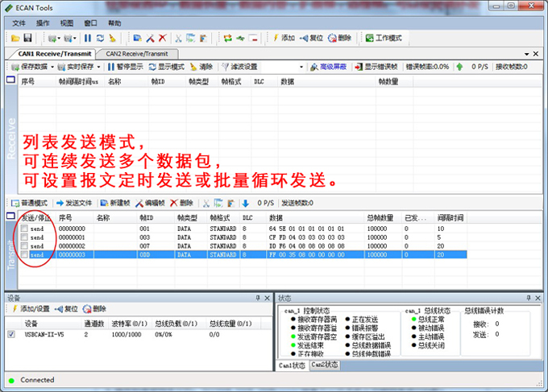Click the open folder icon in main toolbar

click(x=15, y=38)
